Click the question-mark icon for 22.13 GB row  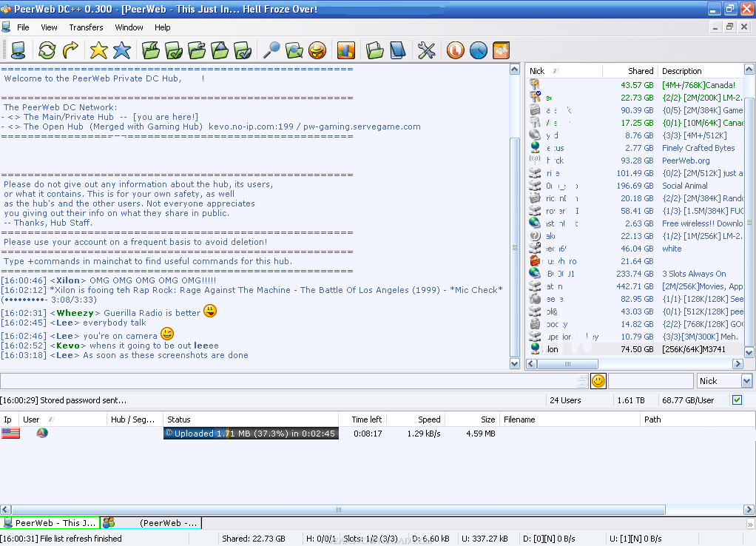coord(535,236)
